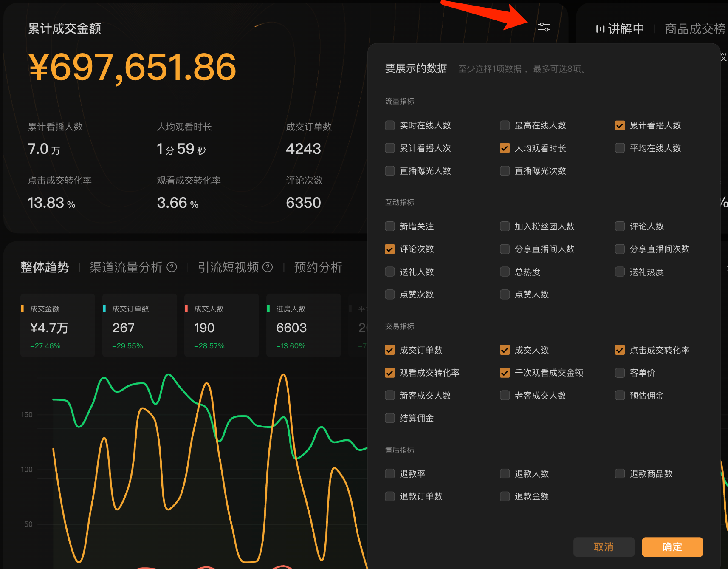Uncheck 千次观看成交金额 metric
This screenshot has height=569, width=728.
click(505, 373)
